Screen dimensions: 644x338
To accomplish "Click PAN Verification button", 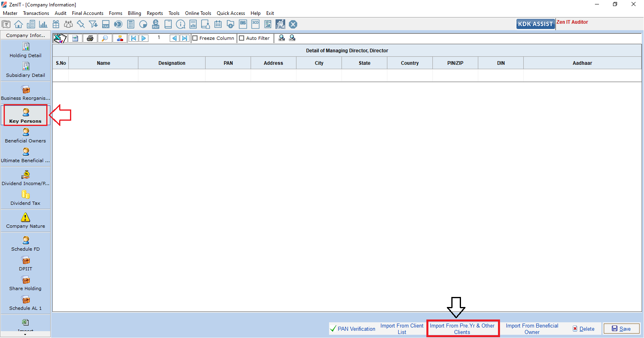I will [353, 329].
